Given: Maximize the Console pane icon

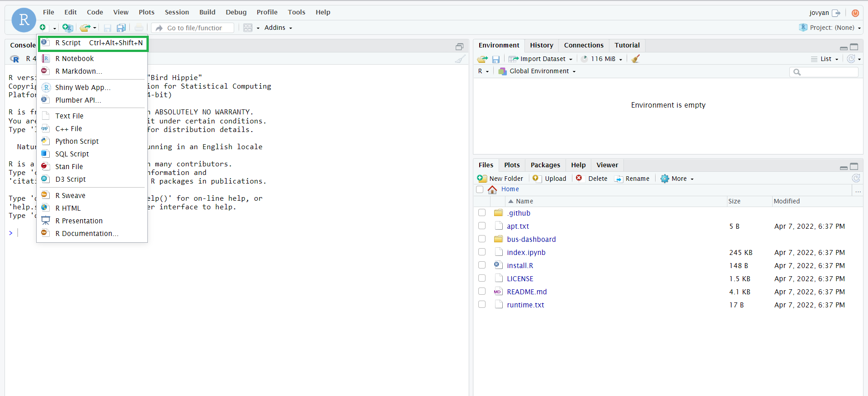Looking at the screenshot, I should point(459,47).
